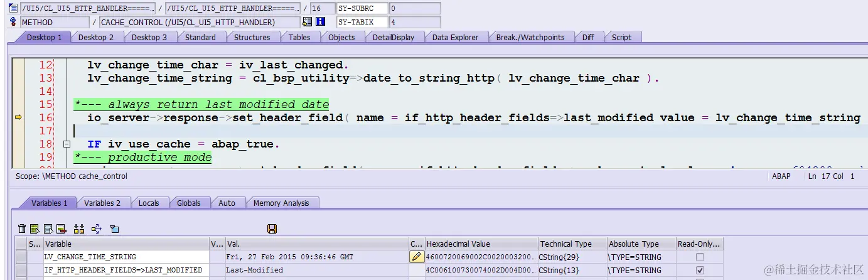
Task: Click the debugger event-type icon beside METHOD
Action: pos(13,22)
